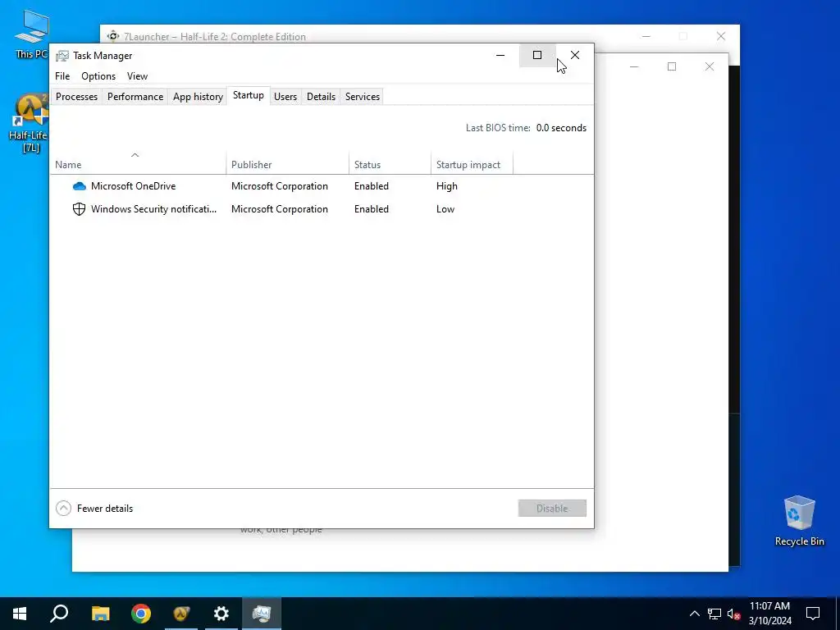840x630 pixels.
Task: Open File Explorer from the taskbar
Action: (100, 614)
